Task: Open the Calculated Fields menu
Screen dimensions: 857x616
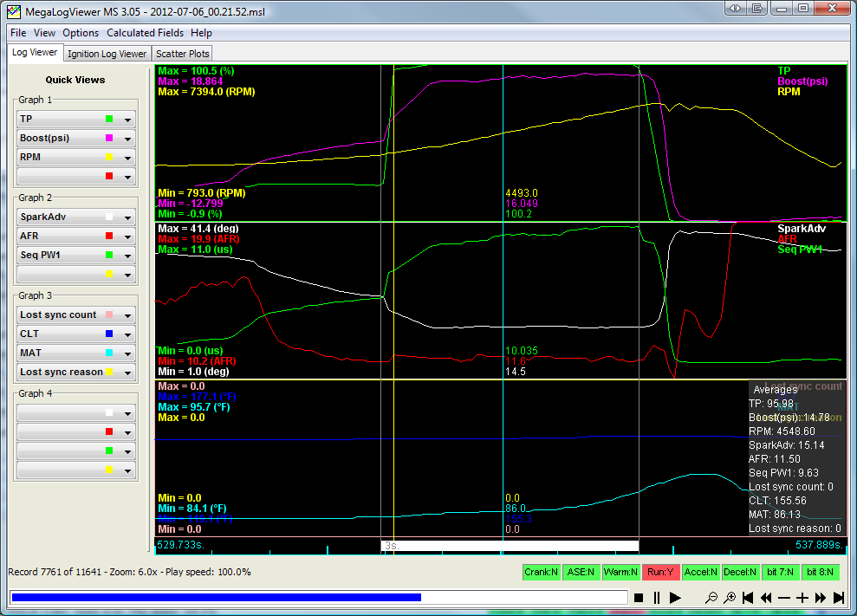Action: 145,33
